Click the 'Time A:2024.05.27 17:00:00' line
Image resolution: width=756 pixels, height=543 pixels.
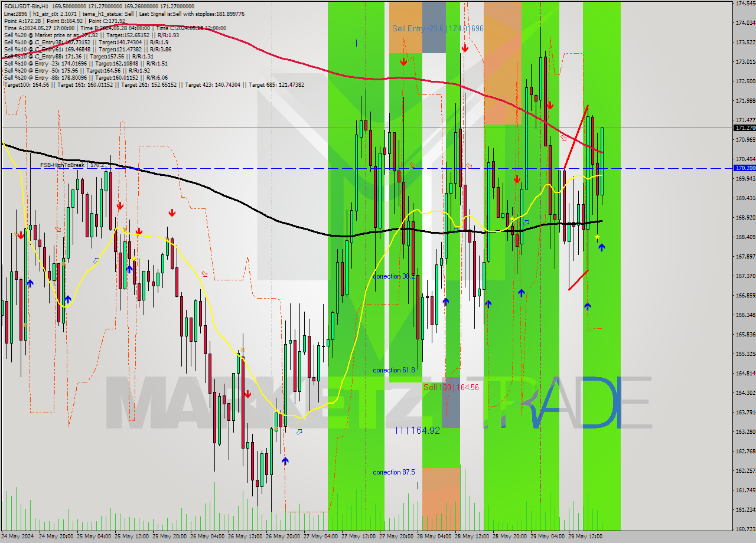(x=115, y=28)
